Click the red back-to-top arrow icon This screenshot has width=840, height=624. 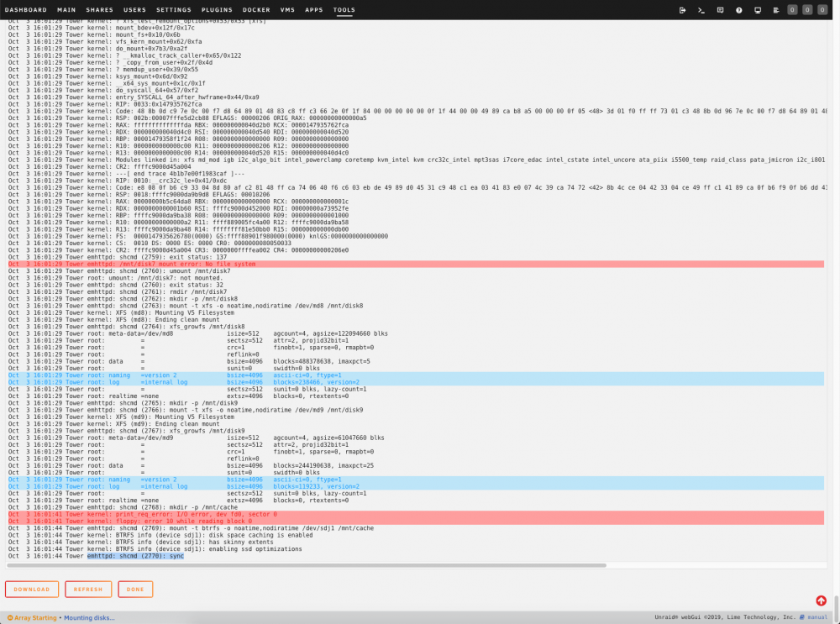pyautogui.click(x=822, y=600)
